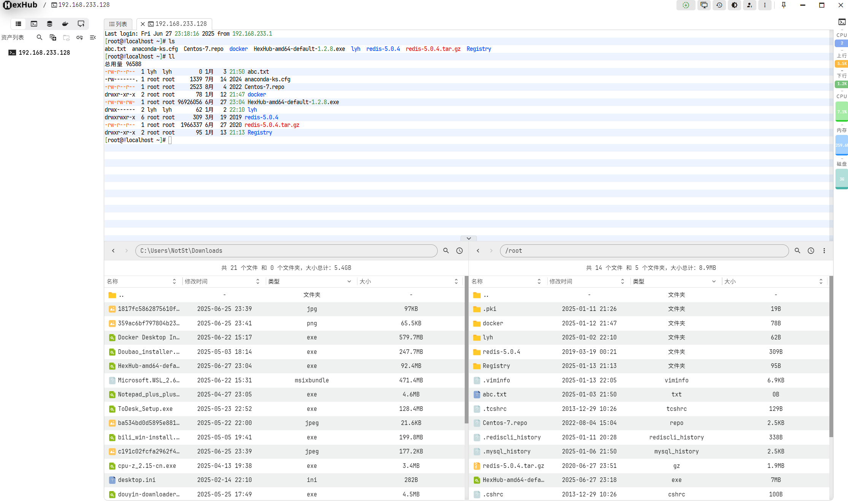Screen dimensions: 848x504
Task: Go forward in remote file browser
Action: click(x=491, y=250)
